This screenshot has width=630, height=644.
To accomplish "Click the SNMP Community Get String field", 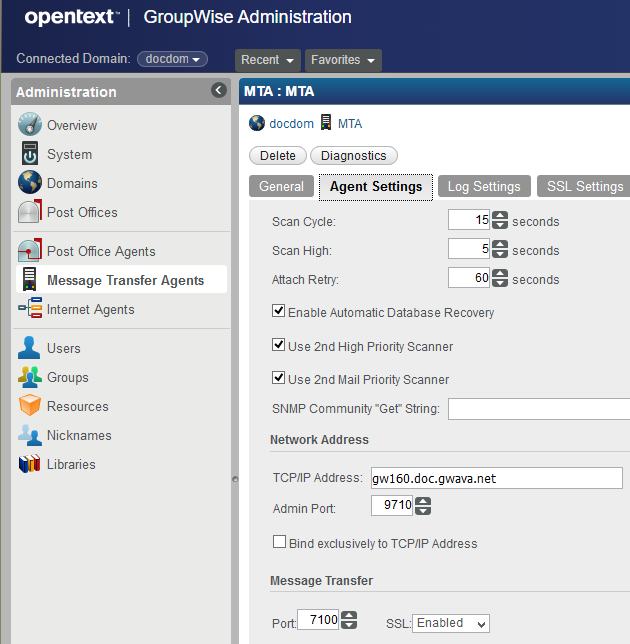I will coord(539,409).
